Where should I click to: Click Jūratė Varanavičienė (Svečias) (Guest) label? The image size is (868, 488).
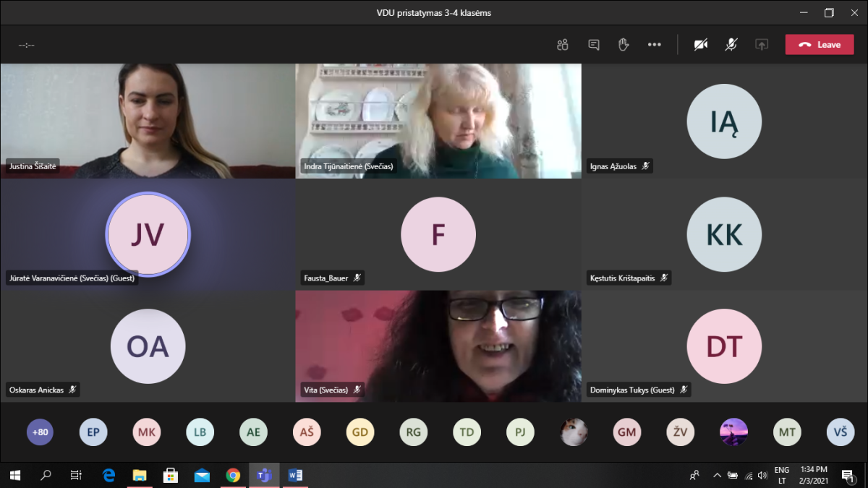tap(72, 278)
